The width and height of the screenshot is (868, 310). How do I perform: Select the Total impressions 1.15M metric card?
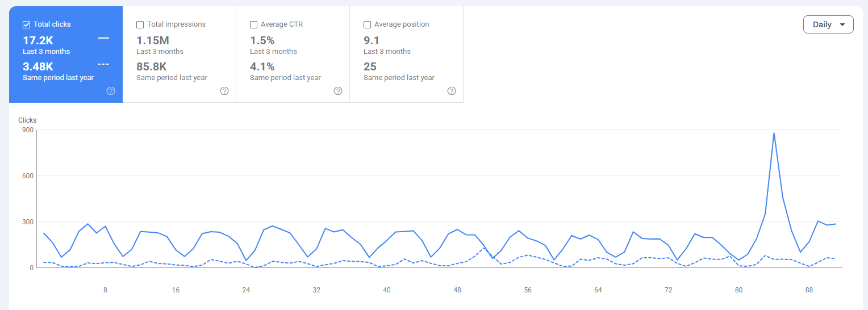coord(180,55)
